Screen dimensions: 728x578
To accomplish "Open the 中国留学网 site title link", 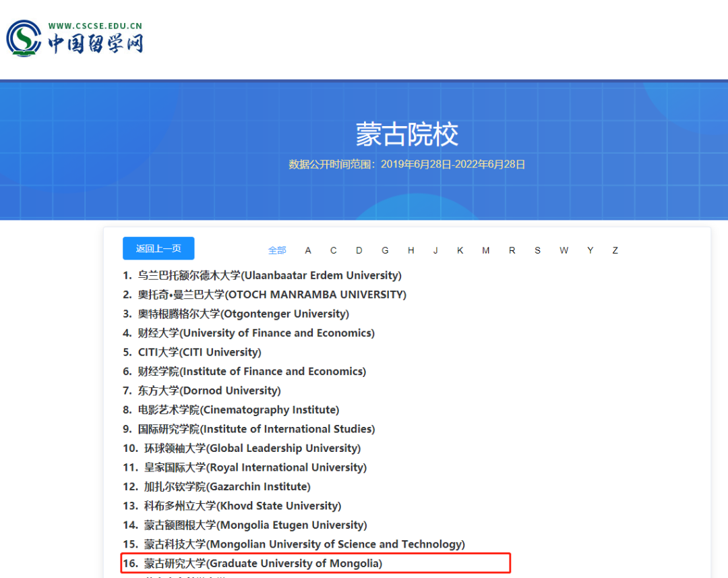I will 96,44.
